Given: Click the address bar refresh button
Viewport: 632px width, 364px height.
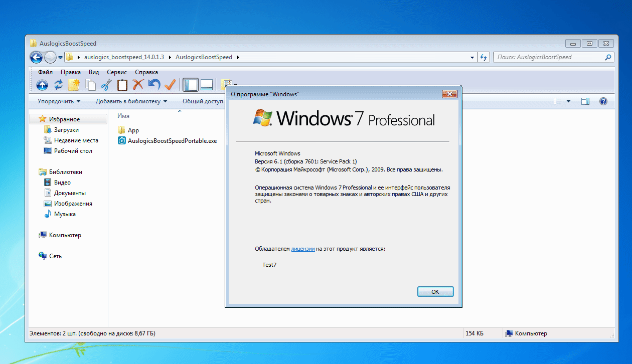Looking at the screenshot, I should click(x=484, y=57).
